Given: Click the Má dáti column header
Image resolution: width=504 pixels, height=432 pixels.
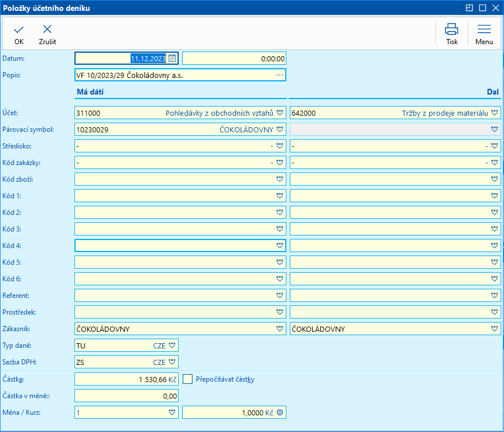Looking at the screenshot, I should 90,92.
